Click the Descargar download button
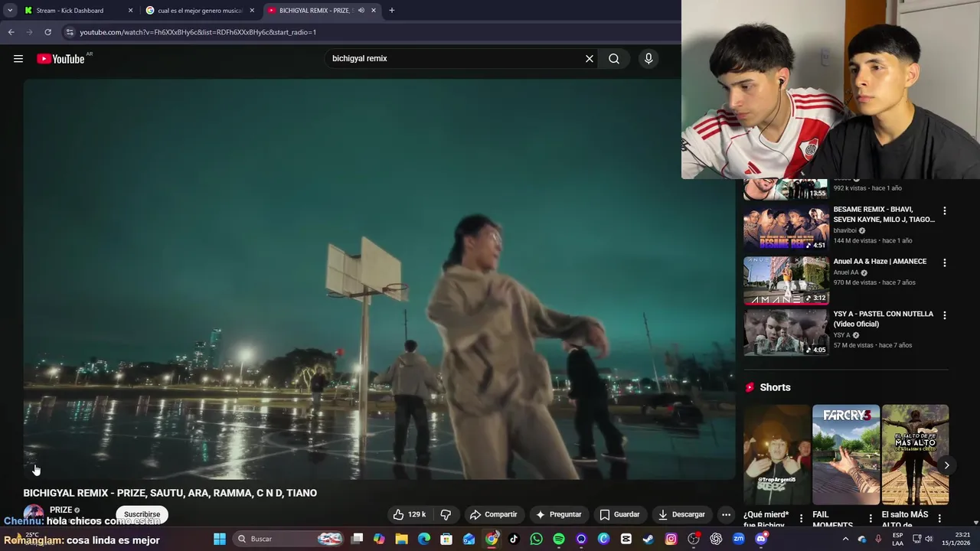 click(x=681, y=514)
